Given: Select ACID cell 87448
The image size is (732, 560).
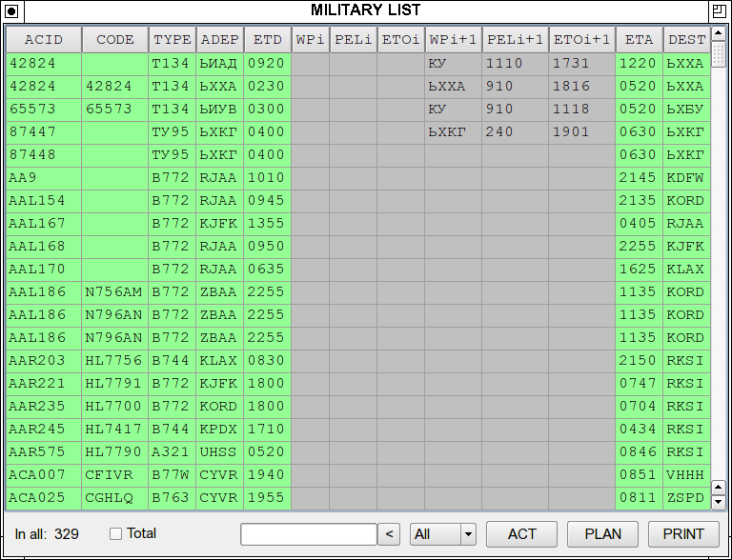Looking at the screenshot, I should 44,155.
